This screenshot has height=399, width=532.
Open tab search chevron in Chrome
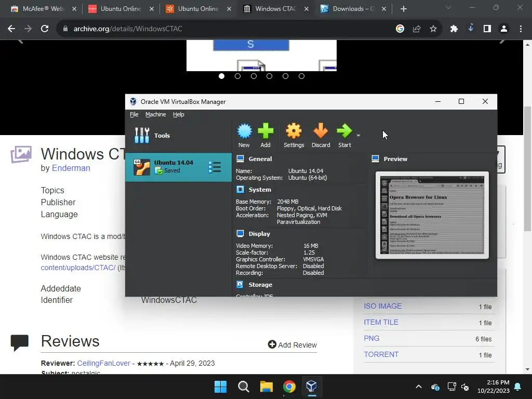click(448, 7)
